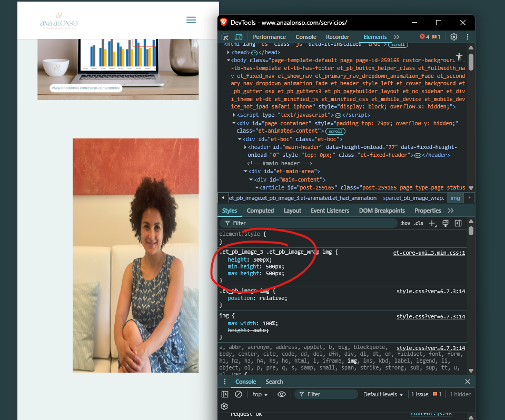Open the top context dropdown
This screenshot has width=505, height=420.
pos(260,394)
